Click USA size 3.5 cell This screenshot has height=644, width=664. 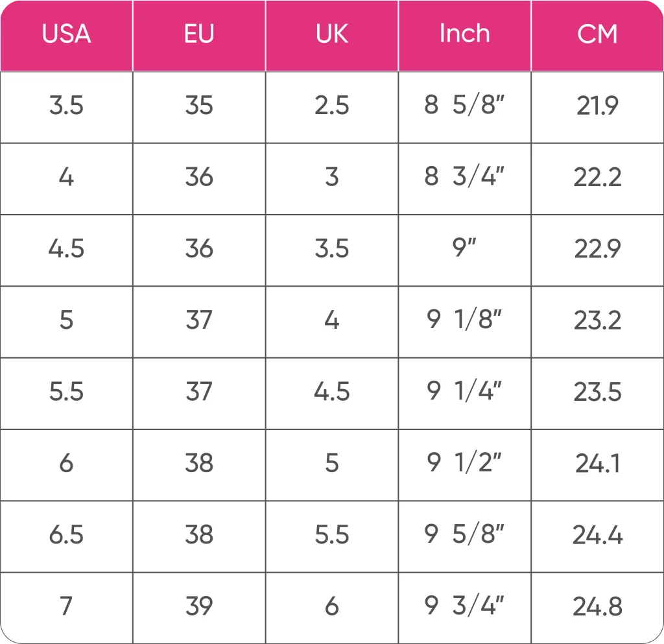(66, 106)
